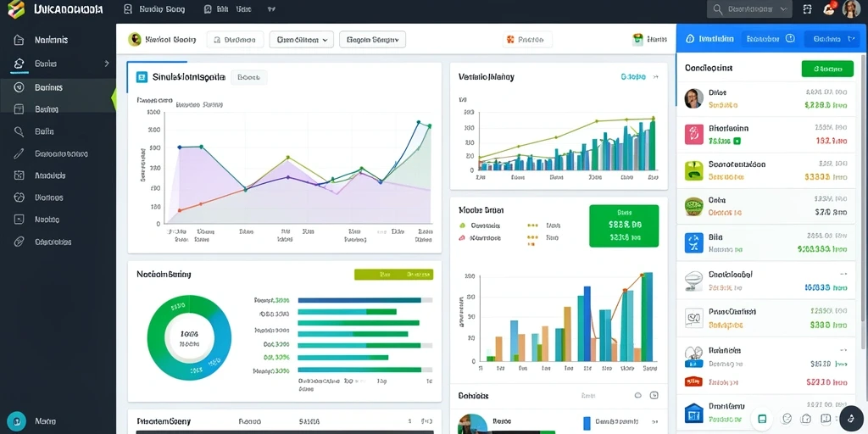868x434 pixels.
Task: Open the toolbar dropdown with chevron arrow
Action: coord(302,39)
